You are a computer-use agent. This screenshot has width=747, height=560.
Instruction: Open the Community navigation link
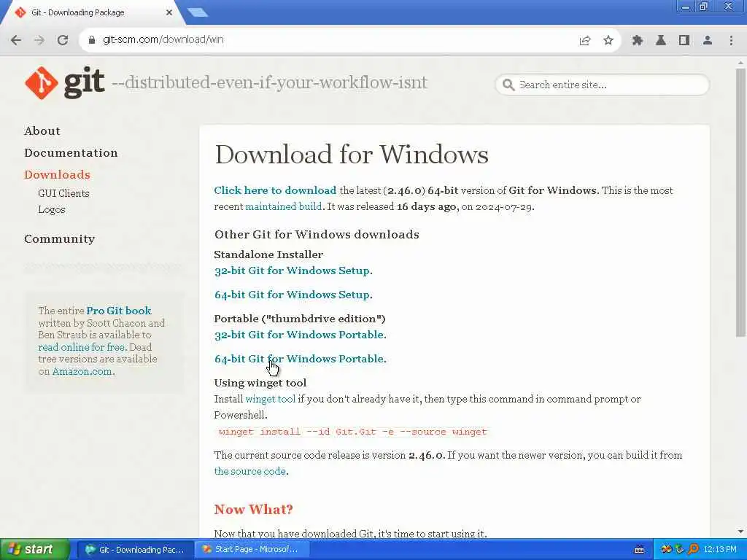click(60, 239)
